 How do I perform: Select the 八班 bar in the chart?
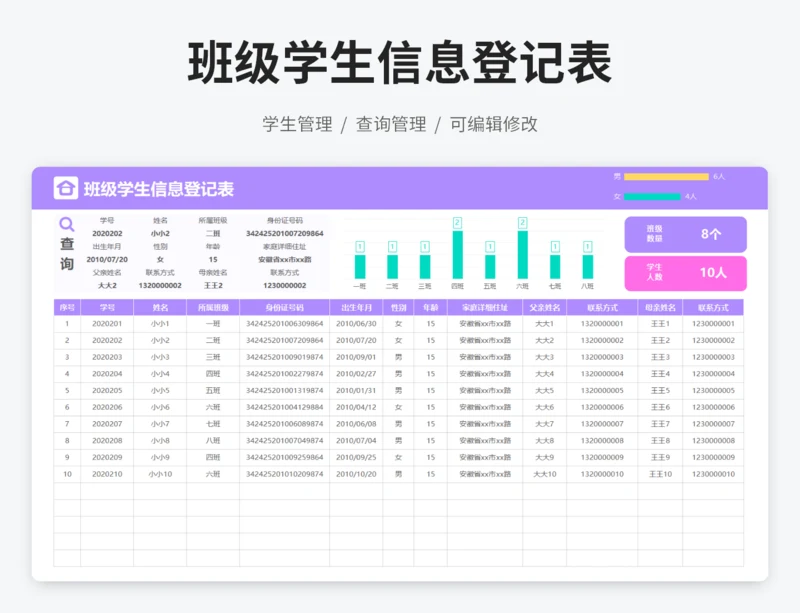point(588,266)
